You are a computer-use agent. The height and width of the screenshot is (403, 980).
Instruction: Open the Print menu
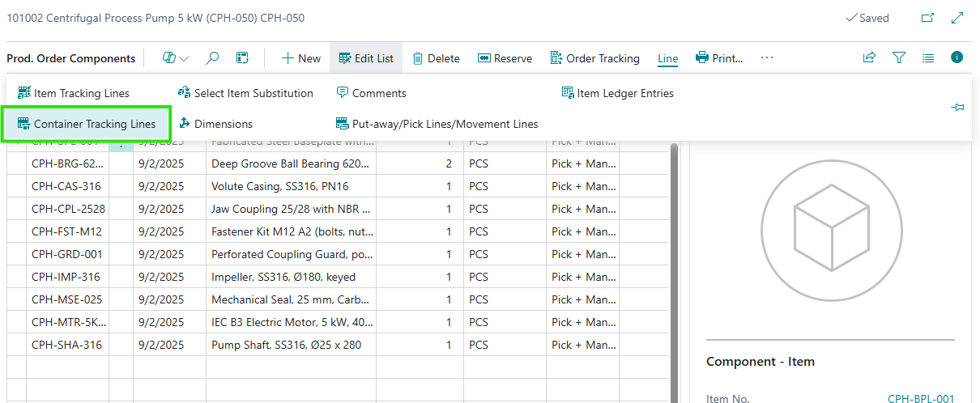pos(719,58)
